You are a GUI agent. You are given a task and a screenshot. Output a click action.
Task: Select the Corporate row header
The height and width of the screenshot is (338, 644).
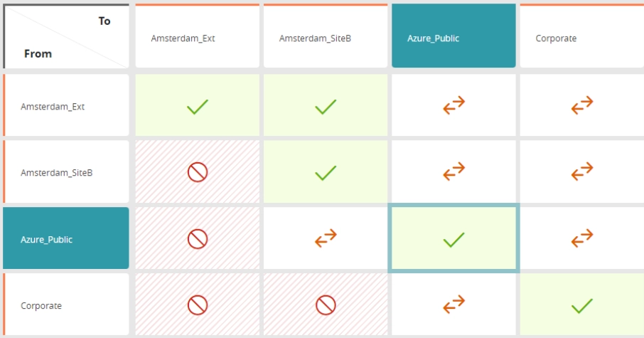65,305
